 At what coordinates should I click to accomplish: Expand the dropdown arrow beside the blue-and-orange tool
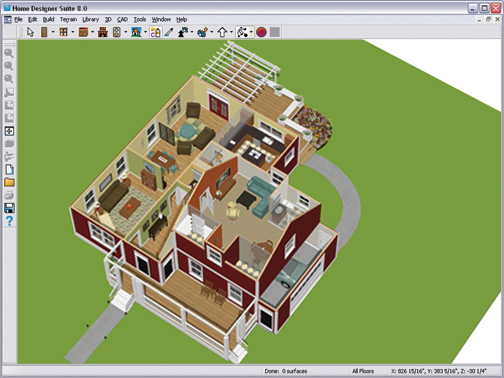coord(211,32)
